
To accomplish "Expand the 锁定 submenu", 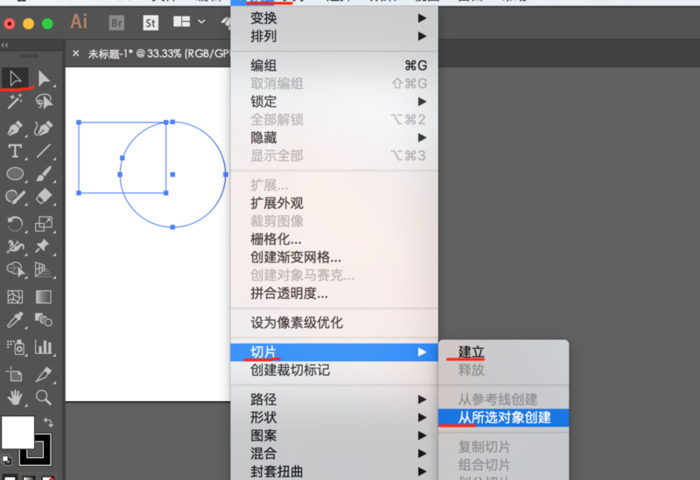I will pos(334,101).
